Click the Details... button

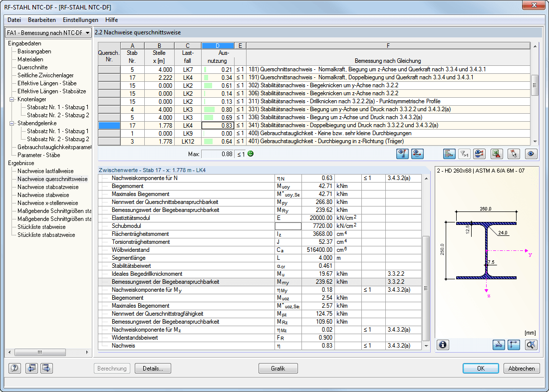pos(153,369)
